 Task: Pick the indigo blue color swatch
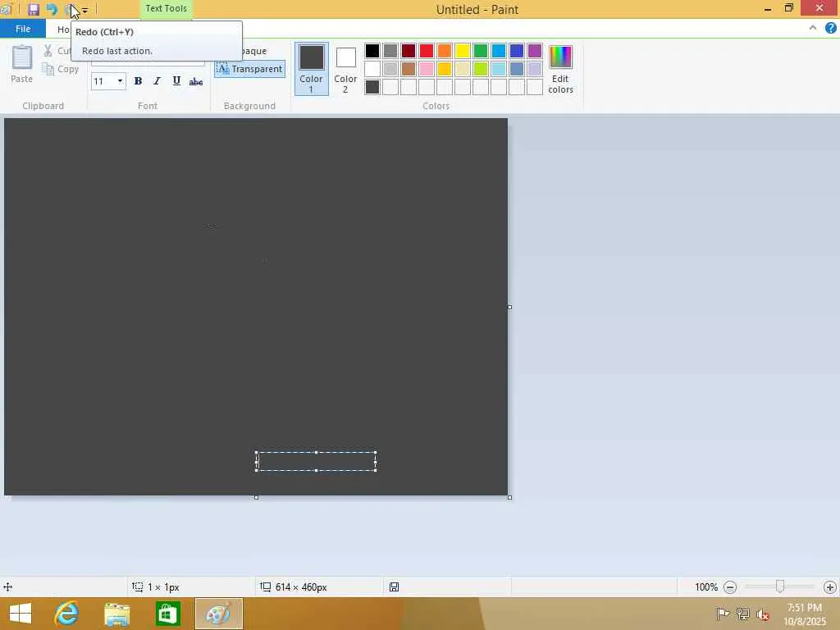(517, 51)
